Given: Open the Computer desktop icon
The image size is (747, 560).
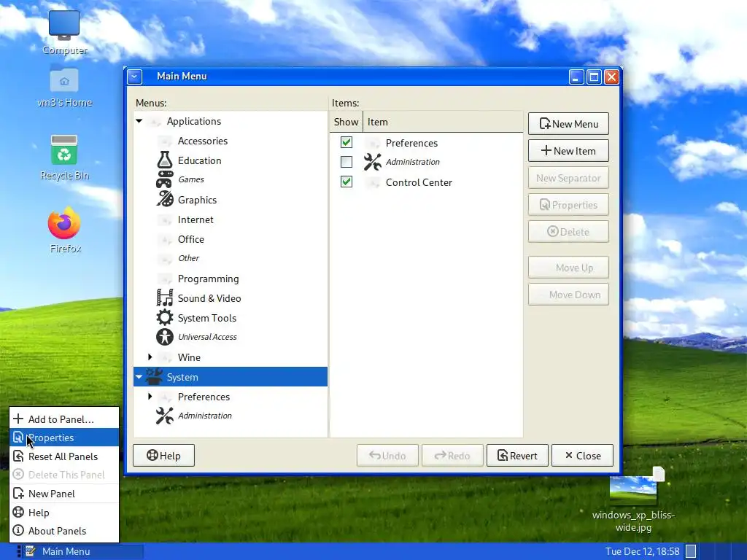Looking at the screenshot, I should pos(64,26).
